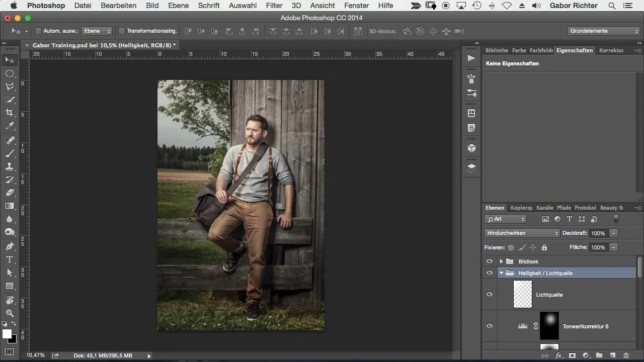Select the Brush tool
Screen dimensions: 644x362
click(x=10, y=153)
